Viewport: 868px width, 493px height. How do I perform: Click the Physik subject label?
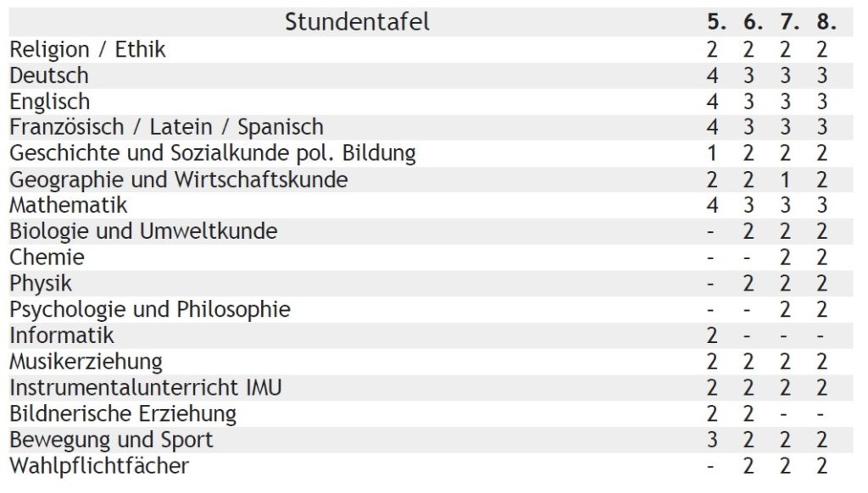pyautogui.click(x=41, y=284)
